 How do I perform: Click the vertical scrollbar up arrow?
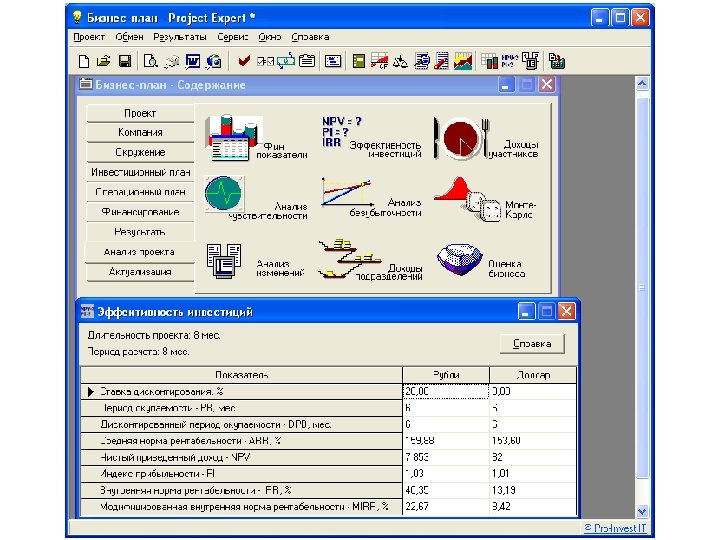coord(642,84)
